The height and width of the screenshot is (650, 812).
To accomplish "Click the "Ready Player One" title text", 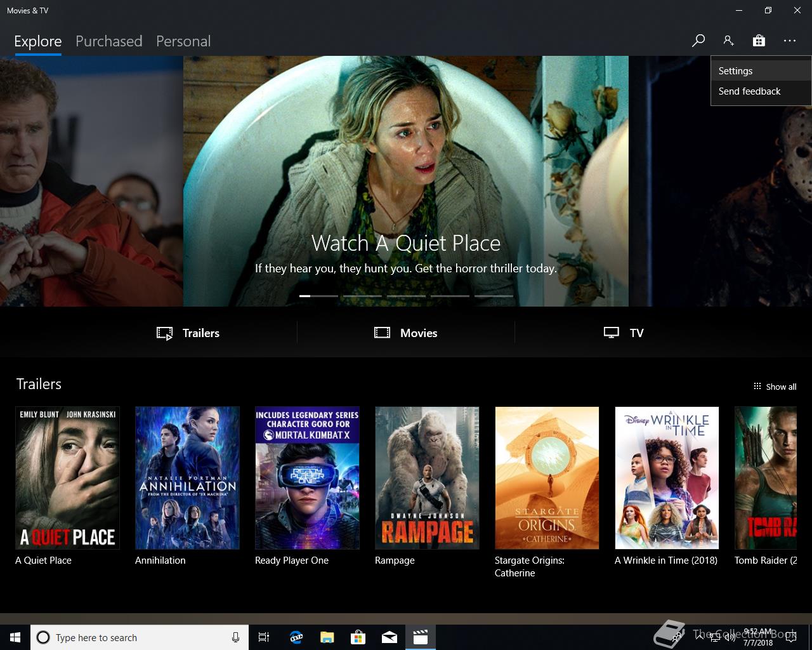I will point(292,560).
